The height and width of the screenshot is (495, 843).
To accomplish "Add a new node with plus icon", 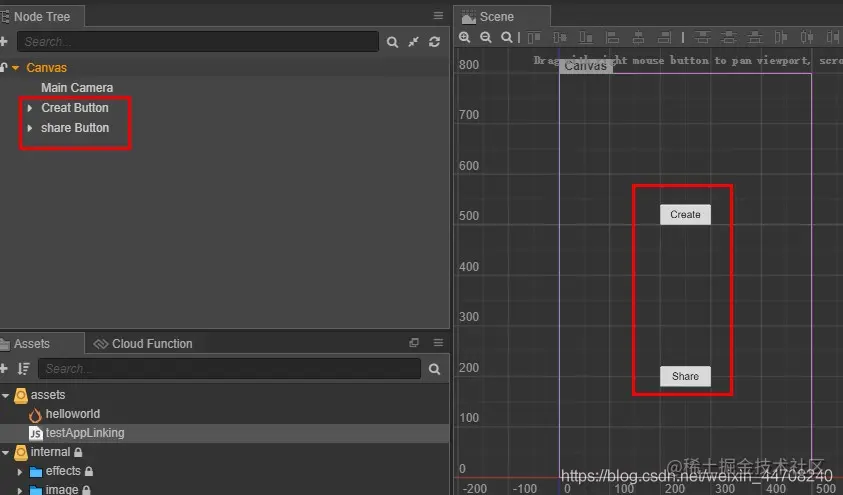I will tap(3, 41).
